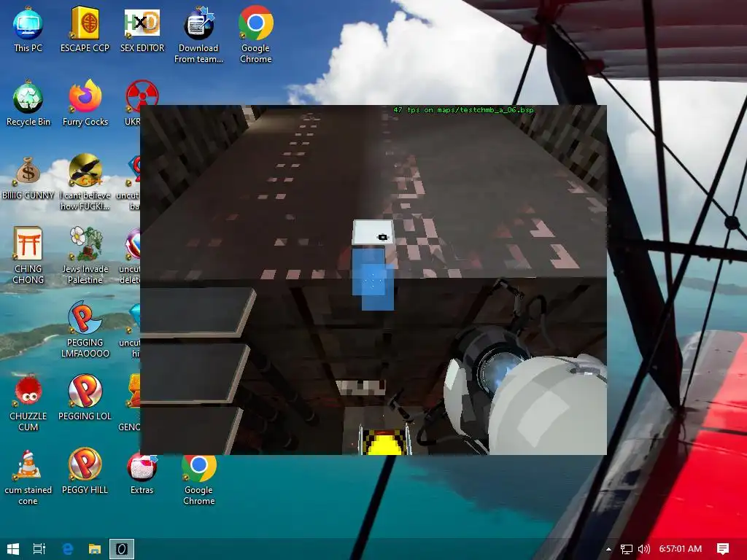This screenshot has height=560, width=747.
Task: Open the Windows Start menu
Action: (13, 549)
